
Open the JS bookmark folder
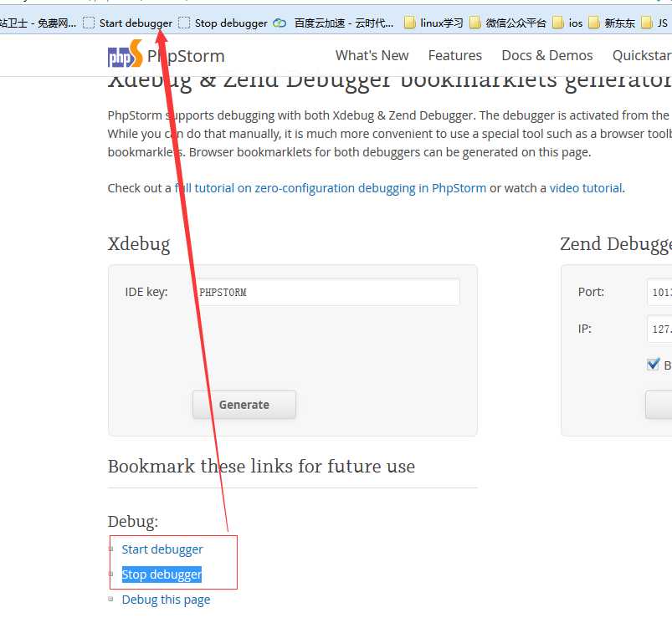click(x=655, y=23)
